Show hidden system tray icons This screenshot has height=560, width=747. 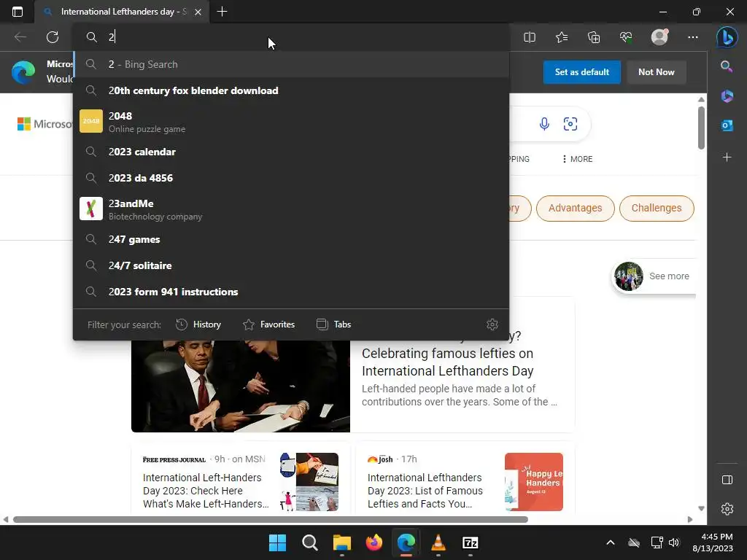pyautogui.click(x=611, y=542)
